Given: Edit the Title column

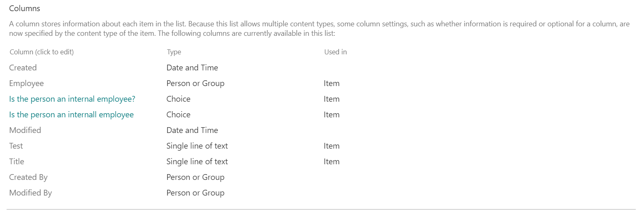Looking at the screenshot, I should click(x=16, y=161).
